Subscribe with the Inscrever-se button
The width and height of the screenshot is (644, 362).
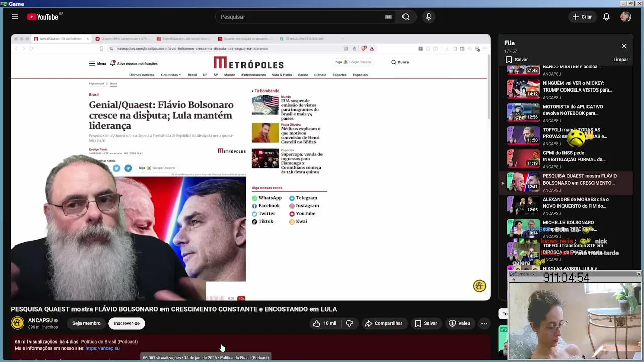(127, 323)
